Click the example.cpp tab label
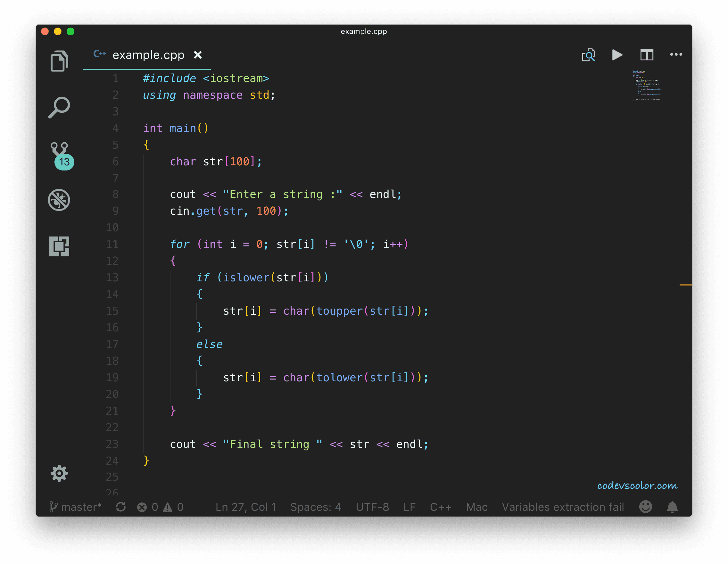 pos(146,55)
